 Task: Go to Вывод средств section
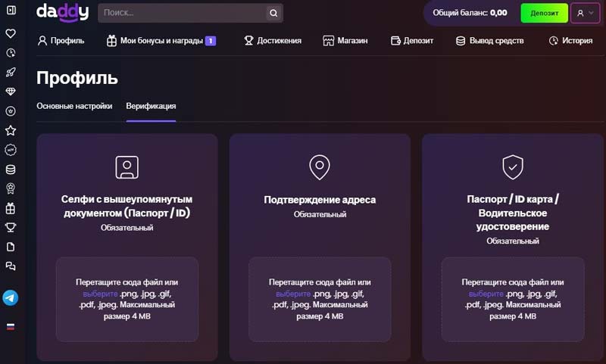coord(489,41)
